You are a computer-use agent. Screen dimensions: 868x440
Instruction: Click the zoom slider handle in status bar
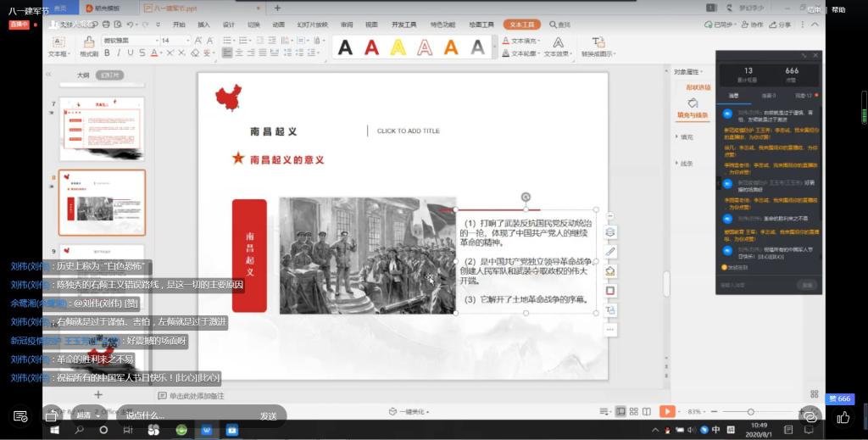751,411
